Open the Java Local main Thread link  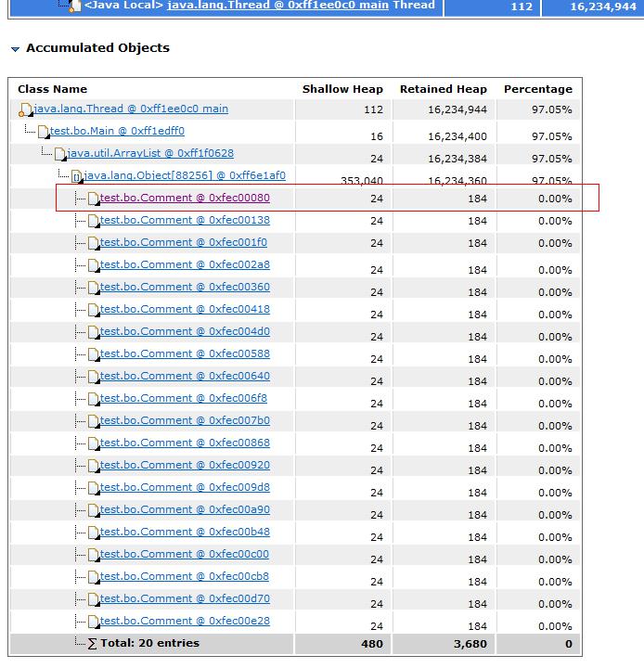tap(279, 6)
